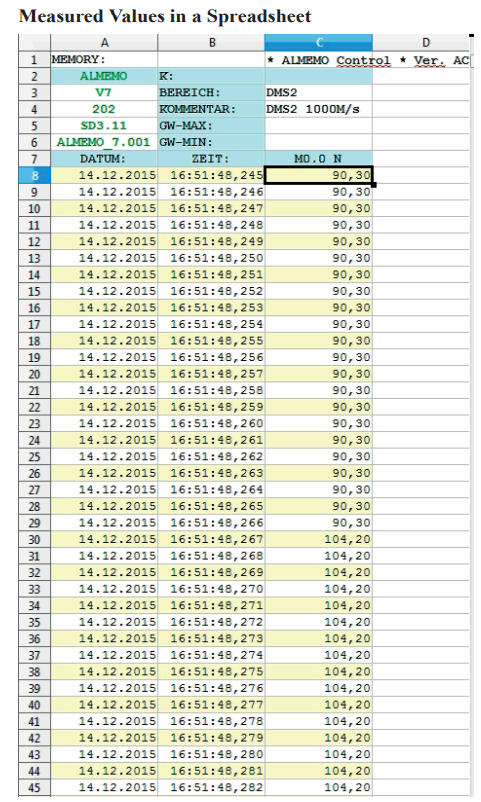Click time cell 16:51:48,245
The image size is (481, 802).
tap(211, 175)
